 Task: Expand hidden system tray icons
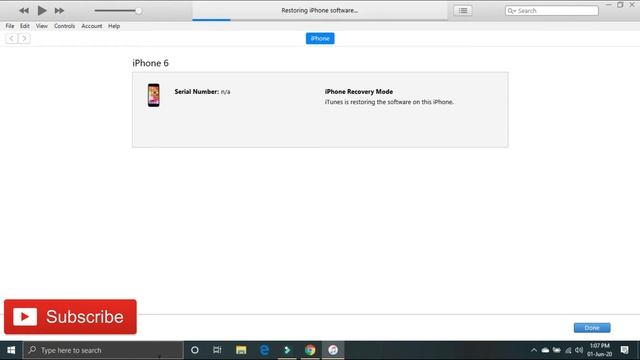(x=533, y=350)
